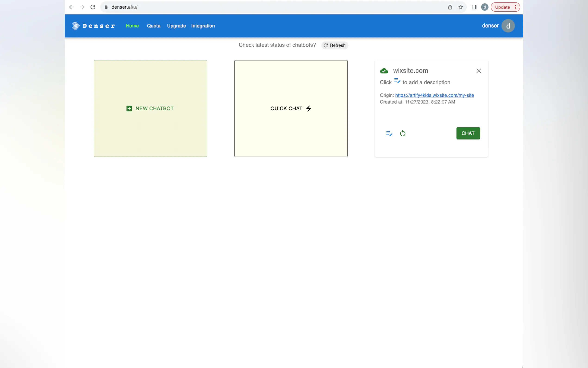Delete the wixsite.com chatbot with X icon

(478, 71)
